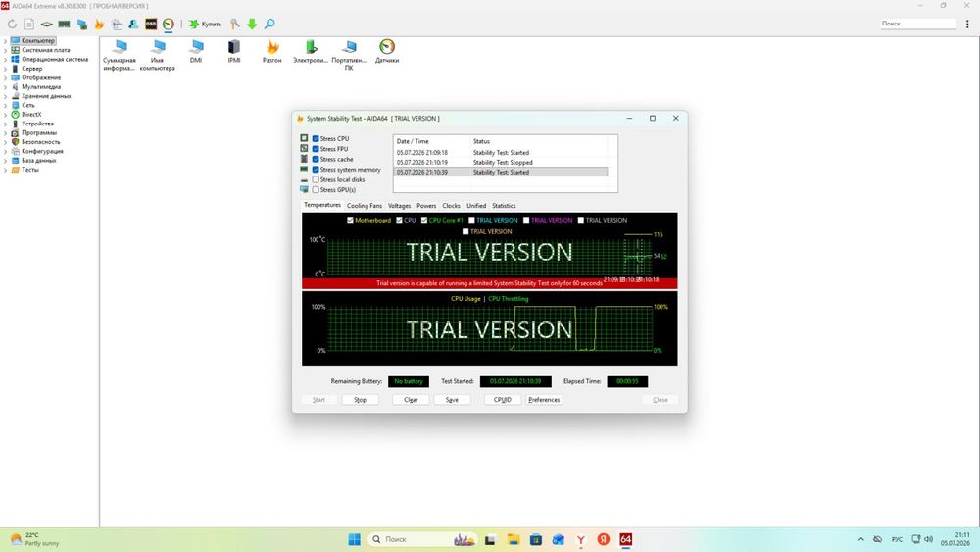The width and height of the screenshot is (980, 552).
Task: Expand the Сервер tree node
Action: (x=5, y=69)
